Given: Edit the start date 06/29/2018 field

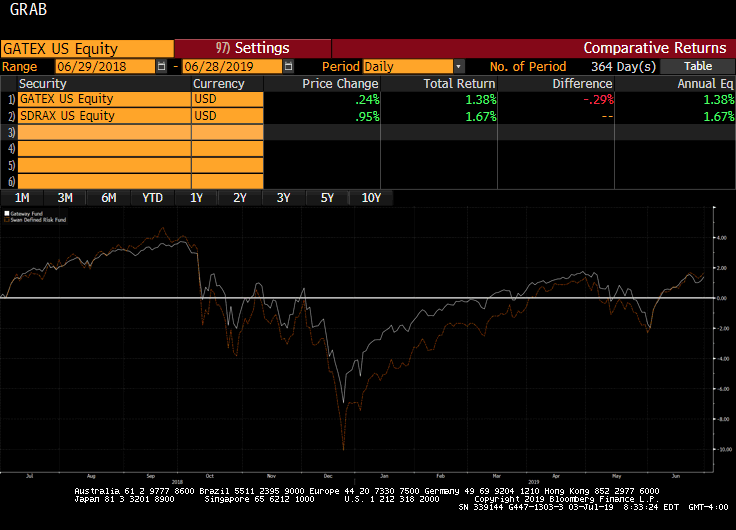Looking at the screenshot, I should click(105, 66).
